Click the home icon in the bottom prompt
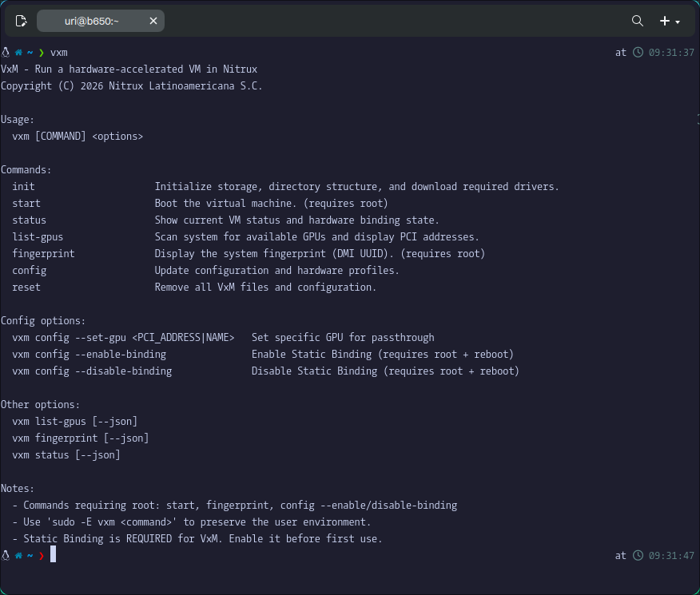 coord(18,555)
